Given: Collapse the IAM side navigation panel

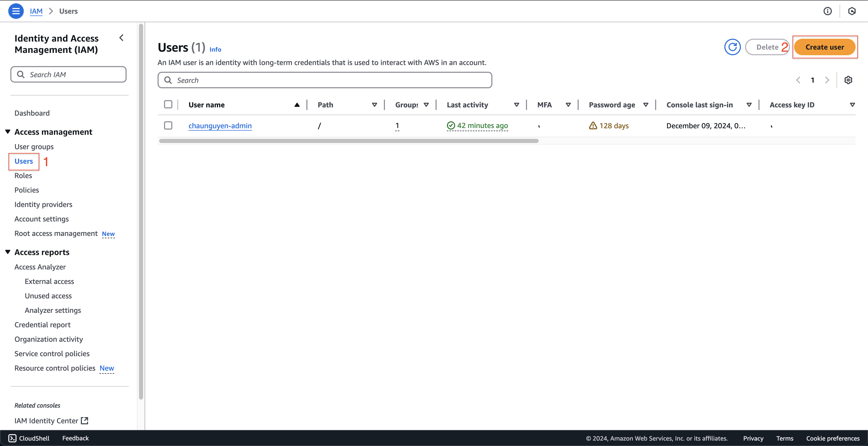Looking at the screenshot, I should pos(122,38).
